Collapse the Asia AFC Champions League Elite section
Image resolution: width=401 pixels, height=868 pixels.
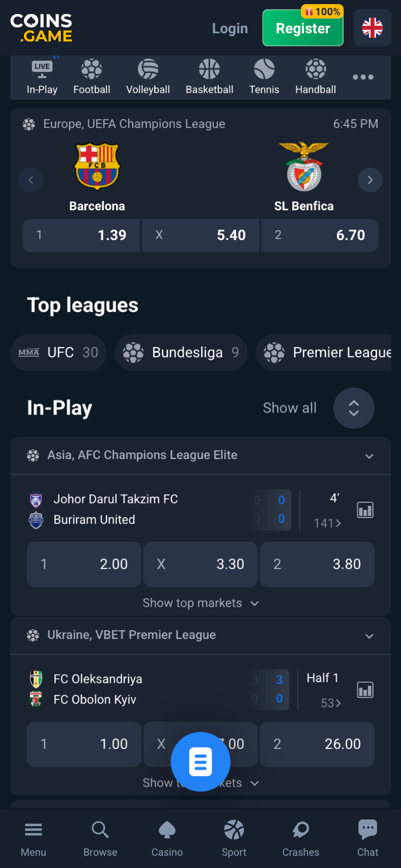[x=369, y=456]
